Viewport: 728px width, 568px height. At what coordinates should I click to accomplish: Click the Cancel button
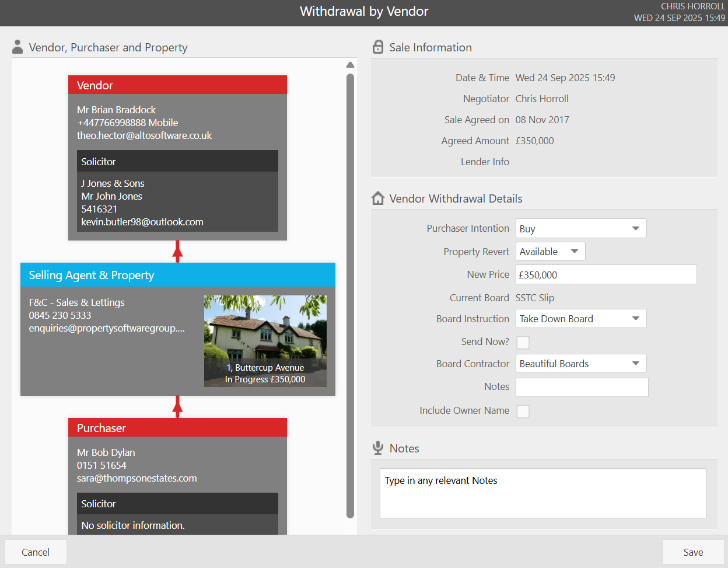tap(36, 552)
